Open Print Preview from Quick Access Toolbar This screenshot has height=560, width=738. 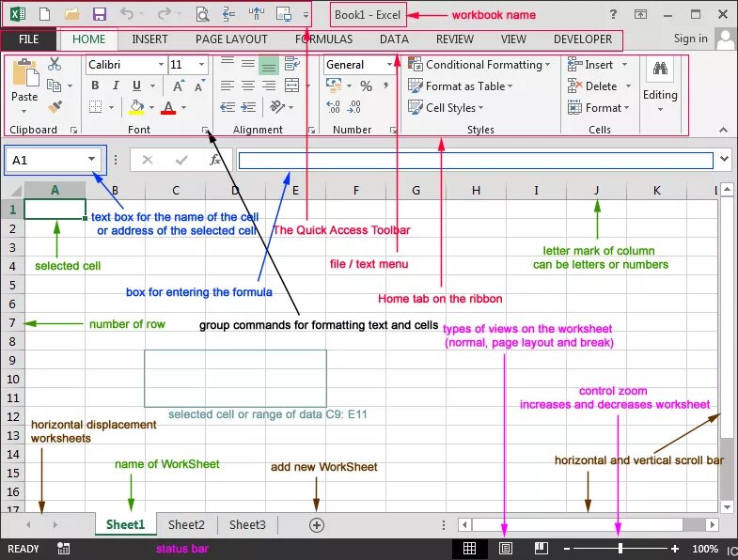coord(202,15)
